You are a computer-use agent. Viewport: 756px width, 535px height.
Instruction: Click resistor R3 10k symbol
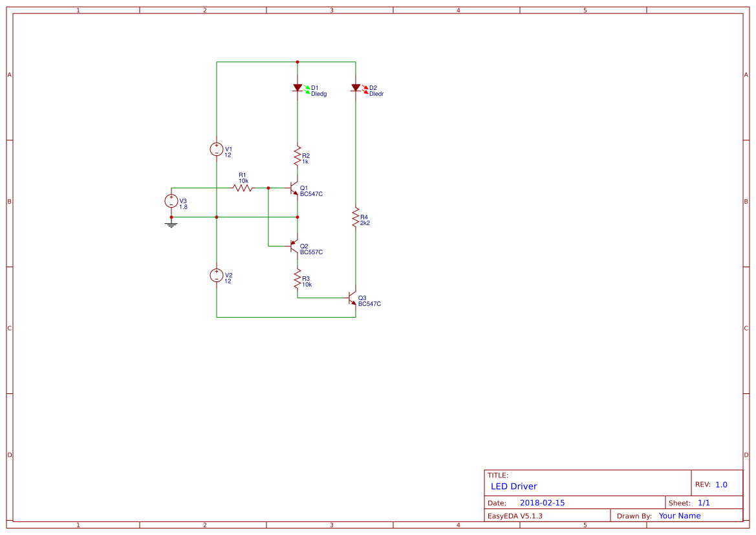pos(297,279)
